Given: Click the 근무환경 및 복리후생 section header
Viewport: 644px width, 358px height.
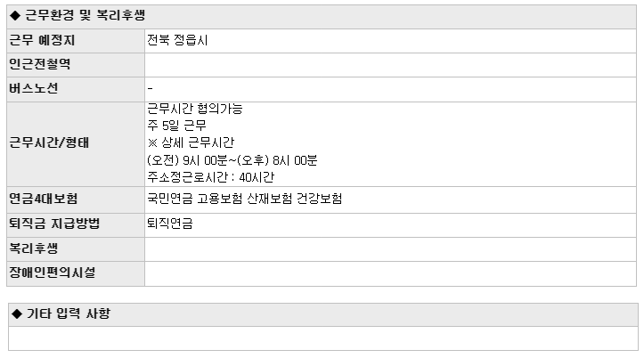Looking at the screenshot, I should click(x=322, y=16).
